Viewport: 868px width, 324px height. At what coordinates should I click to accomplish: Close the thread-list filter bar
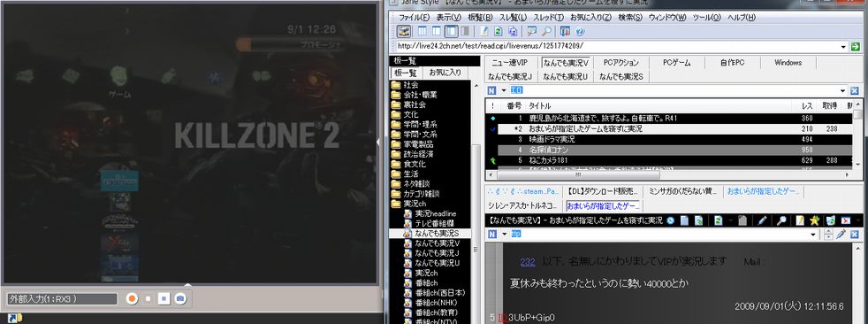click(854, 91)
